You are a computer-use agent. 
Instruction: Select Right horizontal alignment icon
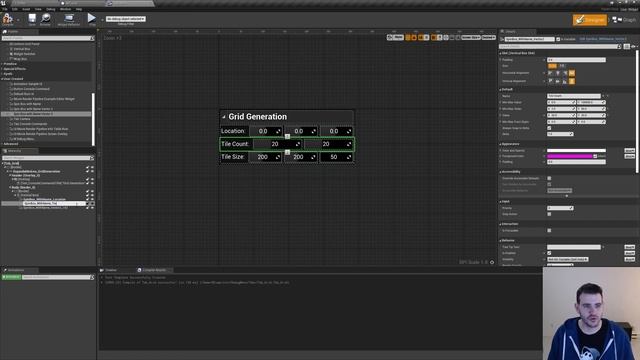(x=565, y=73)
